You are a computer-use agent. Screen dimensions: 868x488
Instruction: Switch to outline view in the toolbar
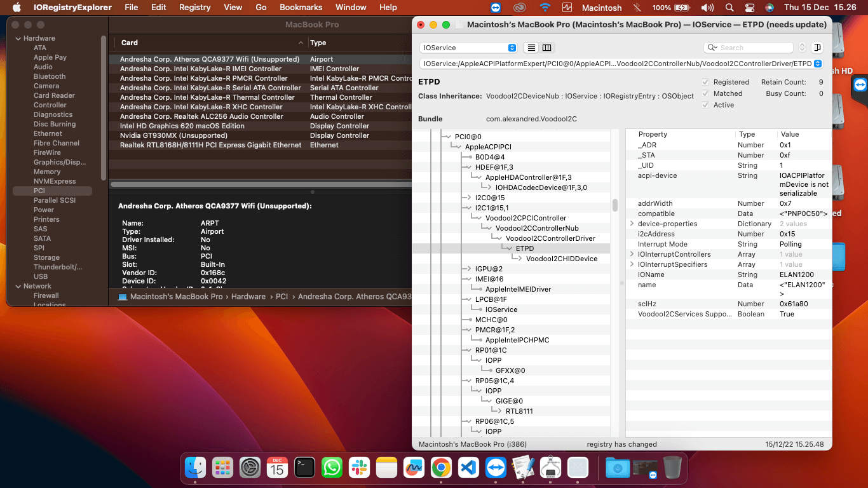click(x=531, y=48)
